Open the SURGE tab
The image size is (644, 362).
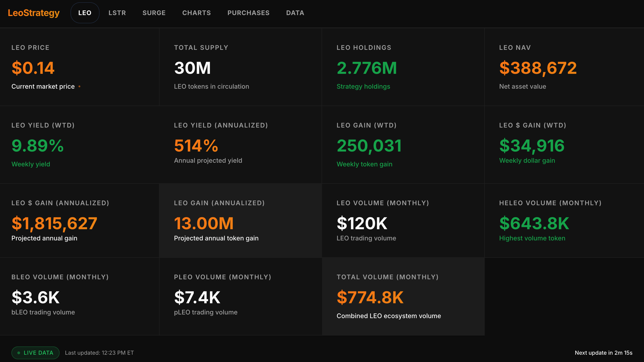pyautogui.click(x=154, y=13)
